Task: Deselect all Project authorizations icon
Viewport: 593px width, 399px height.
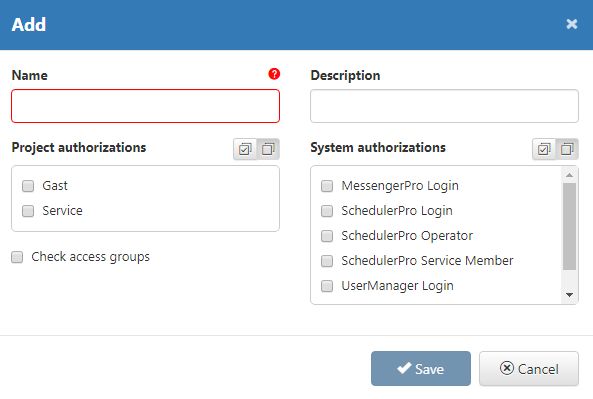Action: pyautogui.click(x=268, y=149)
